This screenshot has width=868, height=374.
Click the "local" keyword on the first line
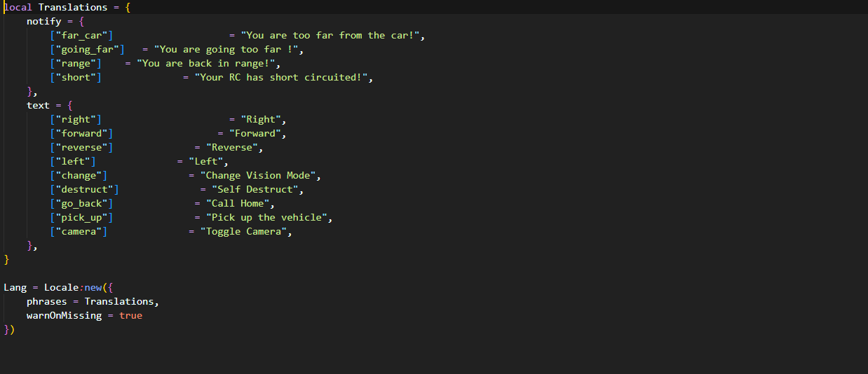(18, 7)
